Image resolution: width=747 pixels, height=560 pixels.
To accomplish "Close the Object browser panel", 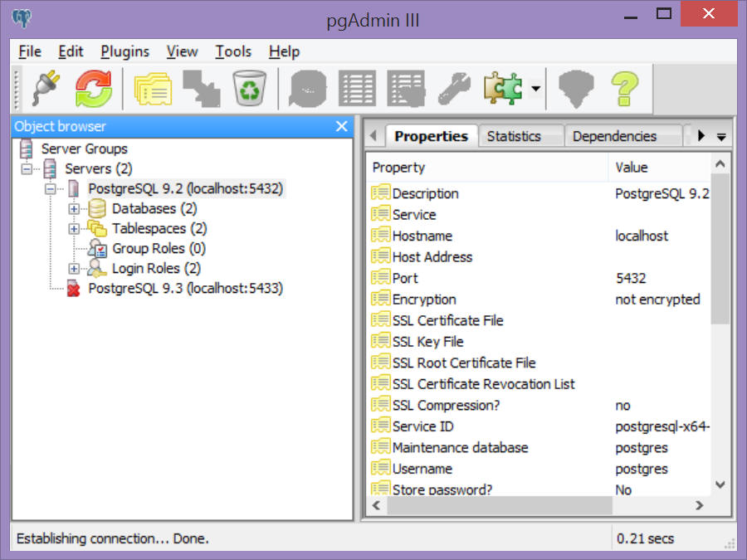I will tap(341, 126).
